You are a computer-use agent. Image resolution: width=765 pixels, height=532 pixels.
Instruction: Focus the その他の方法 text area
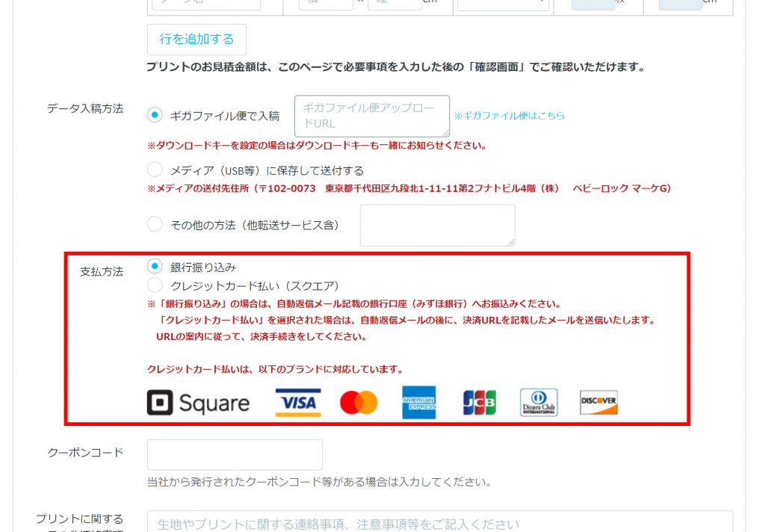(437, 225)
